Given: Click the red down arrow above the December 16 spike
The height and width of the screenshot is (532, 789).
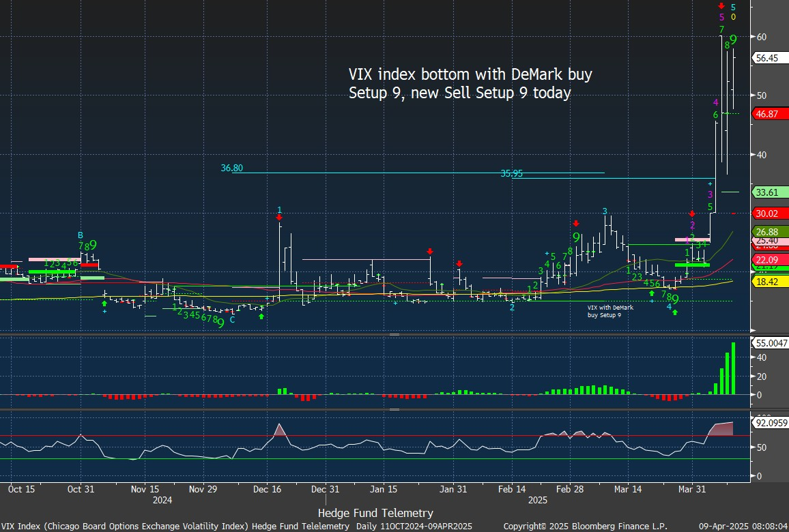Looking at the screenshot, I should pos(279,218).
